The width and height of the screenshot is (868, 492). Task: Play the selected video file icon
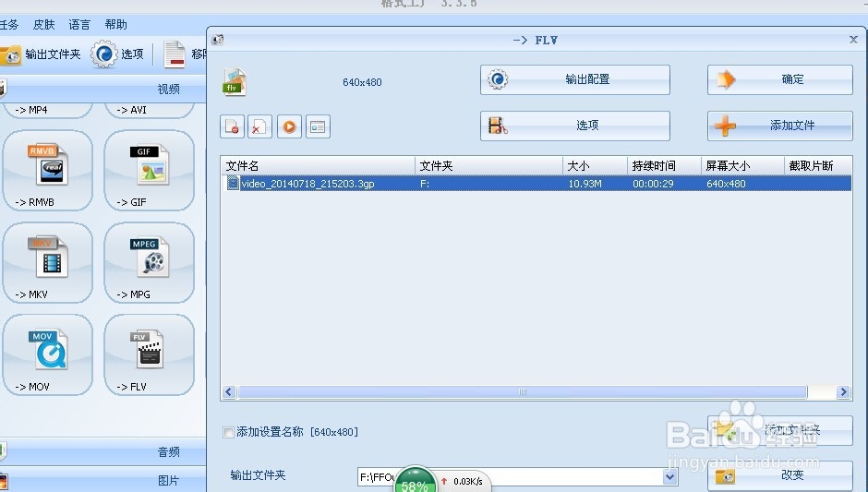coord(289,126)
